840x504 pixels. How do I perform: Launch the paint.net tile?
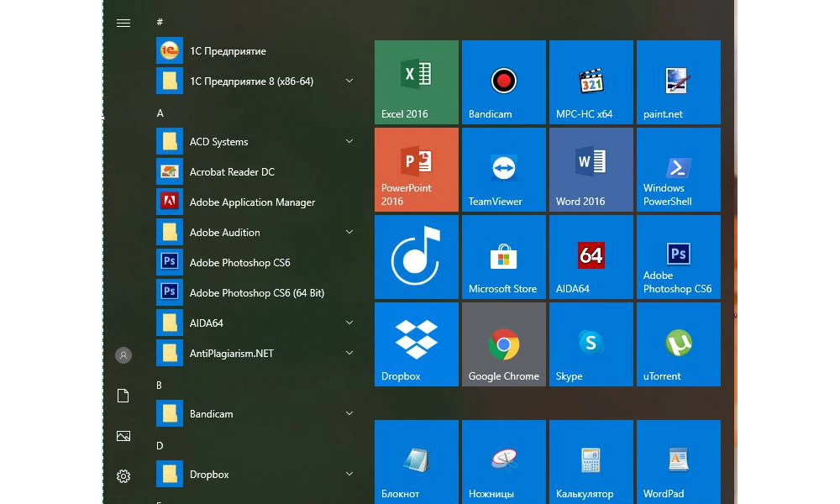[678, 82]
